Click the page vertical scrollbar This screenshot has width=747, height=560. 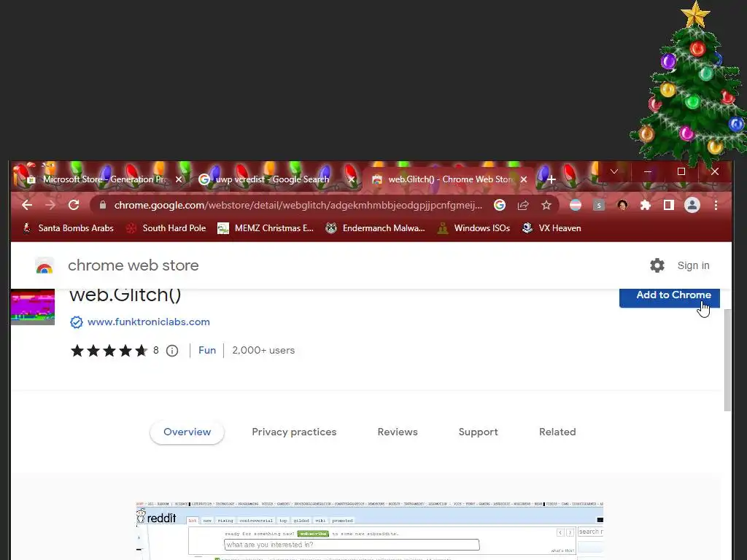(727, 359)
